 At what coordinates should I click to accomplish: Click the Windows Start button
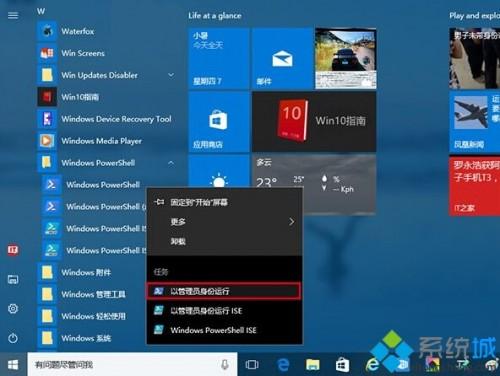pos(13,365)
